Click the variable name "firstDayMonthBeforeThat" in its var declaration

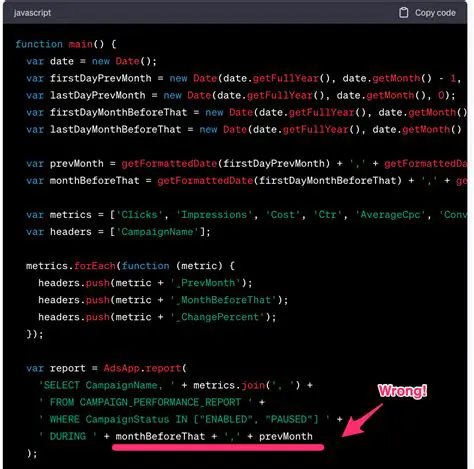coord(118,112)
